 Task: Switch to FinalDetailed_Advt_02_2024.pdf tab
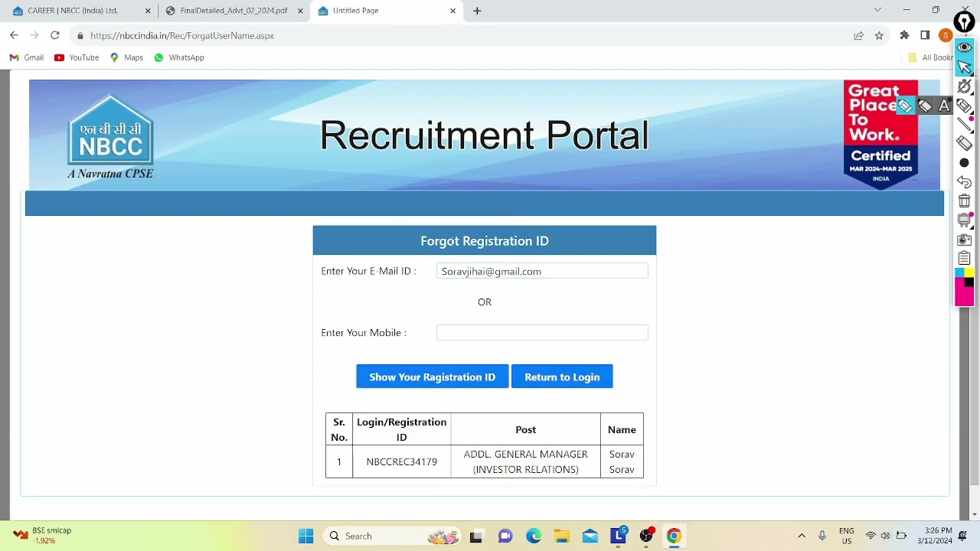tap(234, 11)
